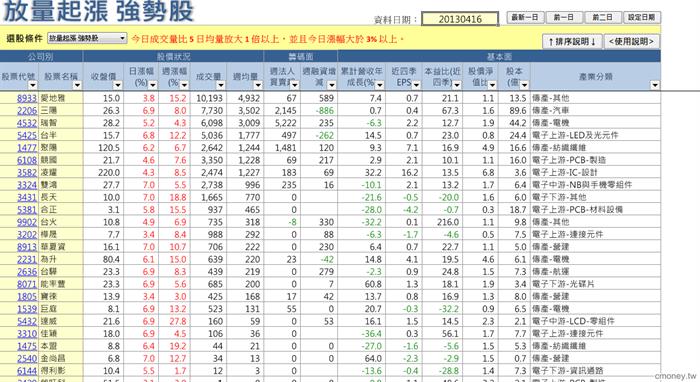Open filter arrow for 收盤價 column
This screenshot has height=382, width=700.
(118, 85)
